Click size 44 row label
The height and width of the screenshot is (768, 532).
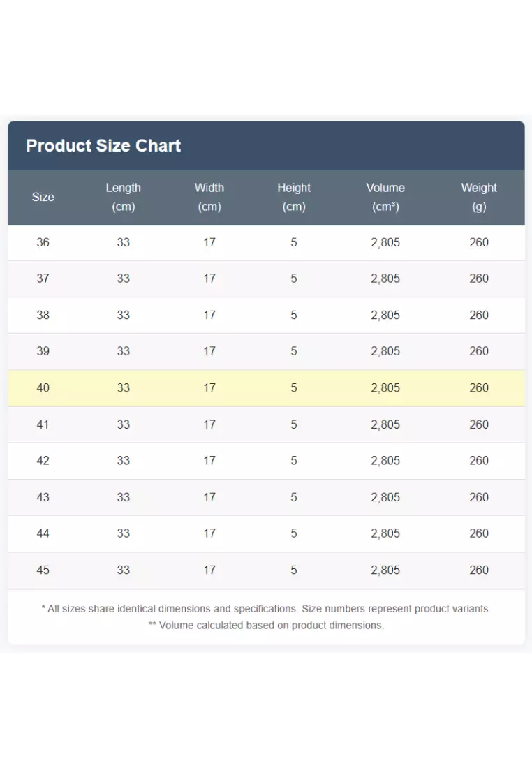pos(43,533)
